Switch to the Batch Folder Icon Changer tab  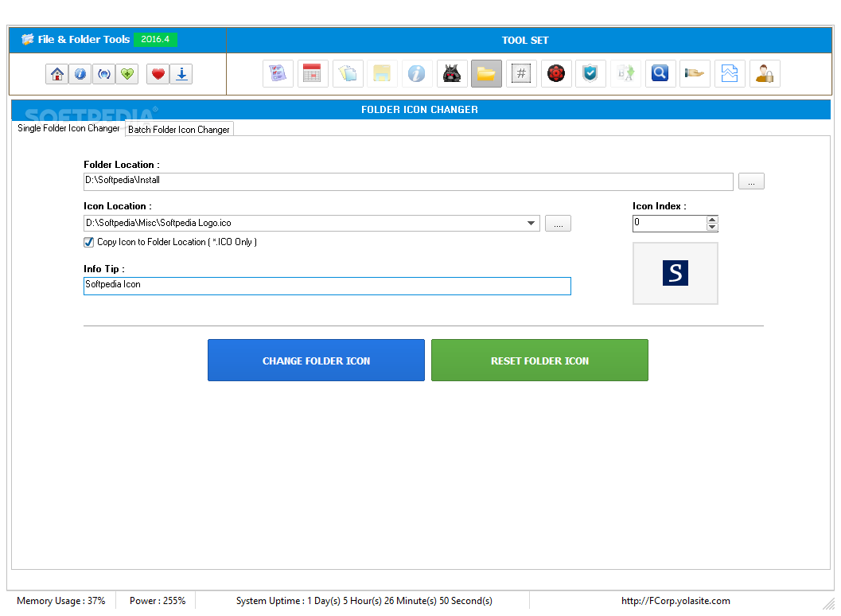tap(179, 128)
